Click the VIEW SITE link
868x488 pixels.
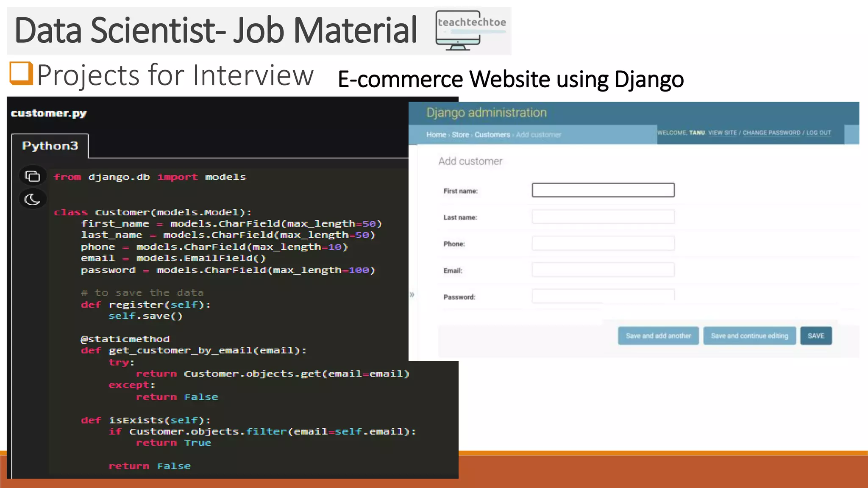click(723, 133)
